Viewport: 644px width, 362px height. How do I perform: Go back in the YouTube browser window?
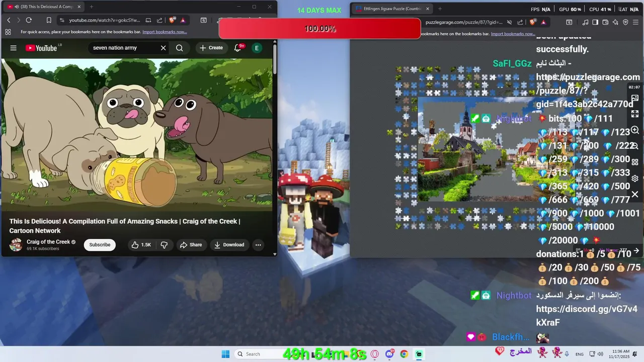(x=9, y=20)
